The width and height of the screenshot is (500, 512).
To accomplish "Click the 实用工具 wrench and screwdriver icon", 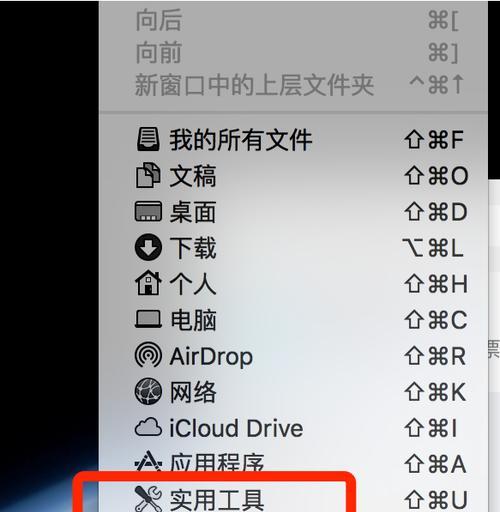I will tap(148, 499).
